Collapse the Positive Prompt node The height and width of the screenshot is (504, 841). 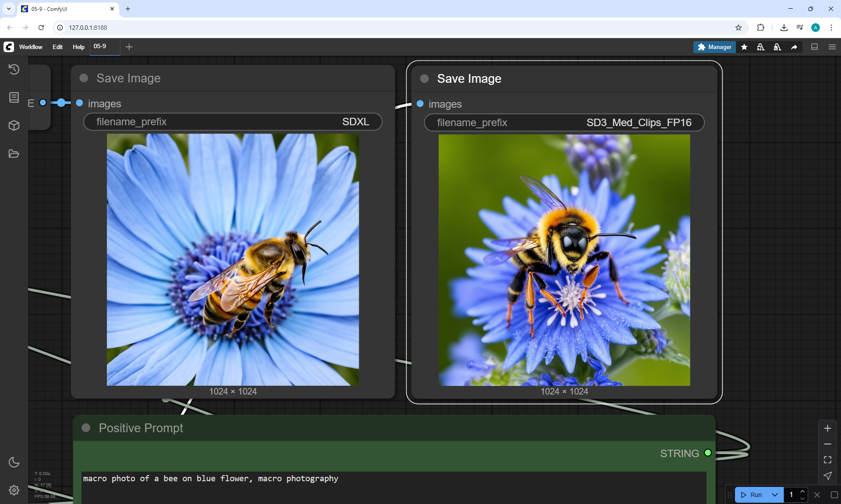pyautogui.click(x=86, y=428)
